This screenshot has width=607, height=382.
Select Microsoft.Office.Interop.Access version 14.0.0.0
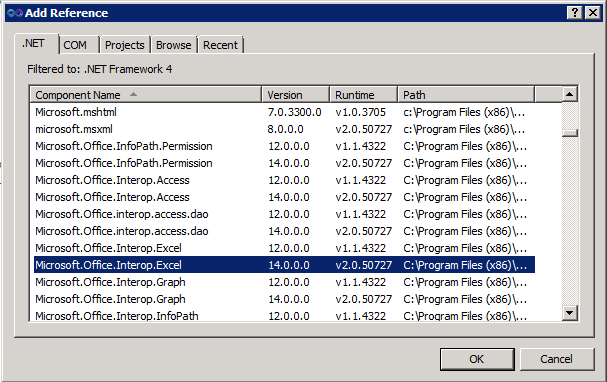tap(284, 197)
